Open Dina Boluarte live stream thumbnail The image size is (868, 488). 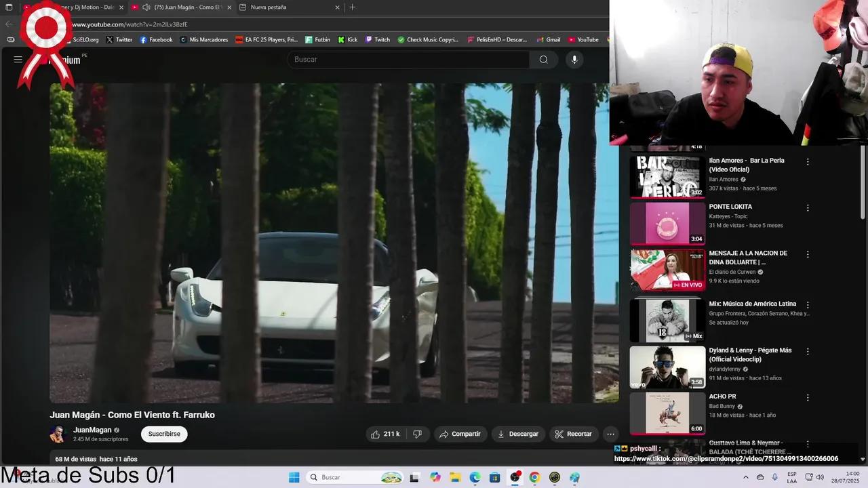tap(667, 270)
